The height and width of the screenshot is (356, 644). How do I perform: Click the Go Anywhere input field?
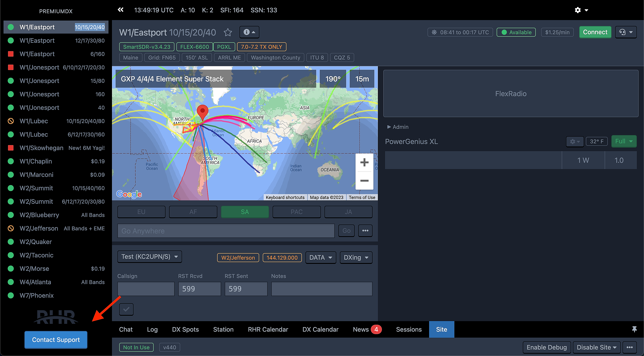click(226, 231)
